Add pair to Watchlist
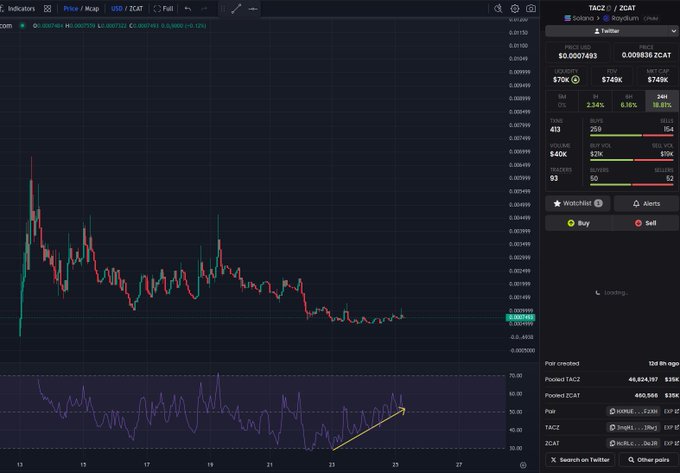 [578, 203]
